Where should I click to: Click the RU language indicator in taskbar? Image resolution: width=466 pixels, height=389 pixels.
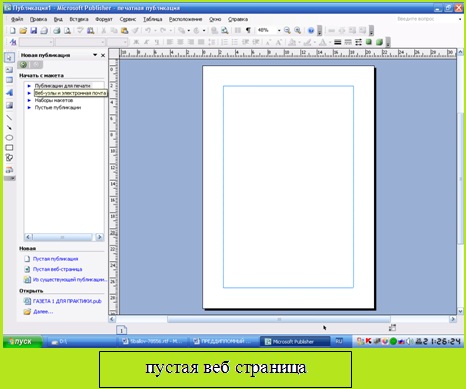point(339,341)
